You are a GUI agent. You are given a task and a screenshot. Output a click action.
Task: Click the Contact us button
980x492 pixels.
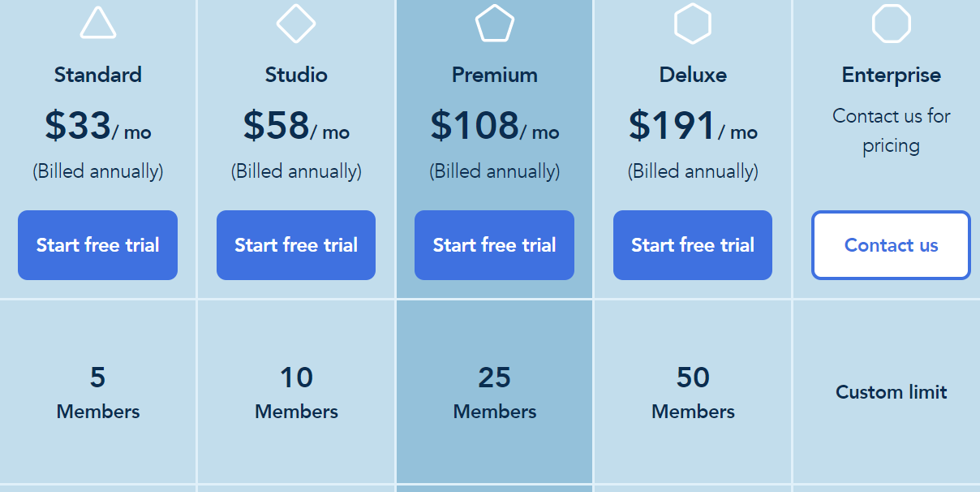(891, 245)
